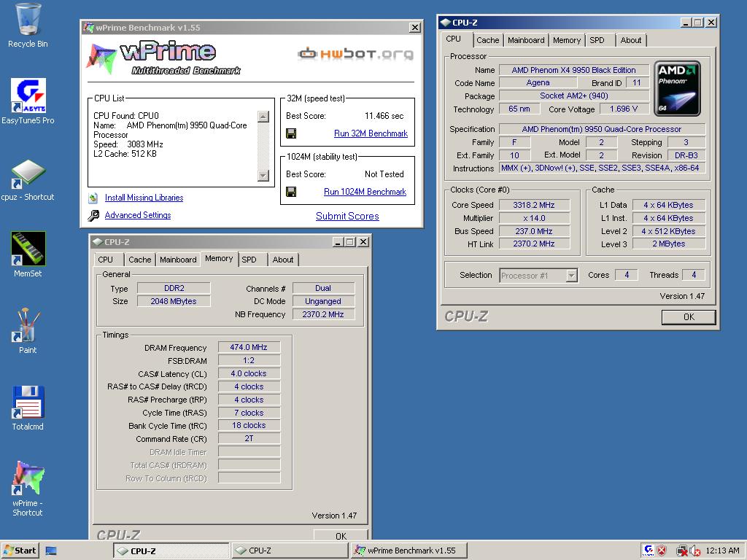Open Memory tab in right CPU-Z window
The image size is (747, 560).
click(x=566, y=41)
